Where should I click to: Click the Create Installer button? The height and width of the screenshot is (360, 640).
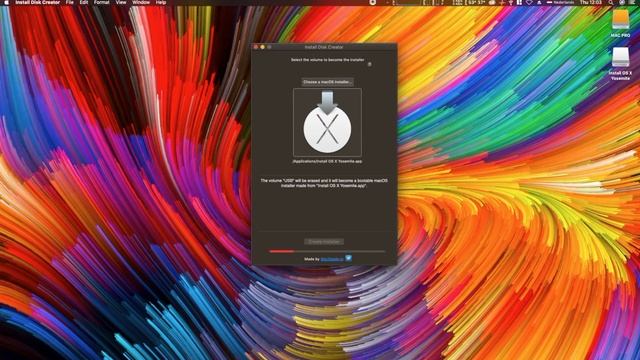tap(324, 242)
